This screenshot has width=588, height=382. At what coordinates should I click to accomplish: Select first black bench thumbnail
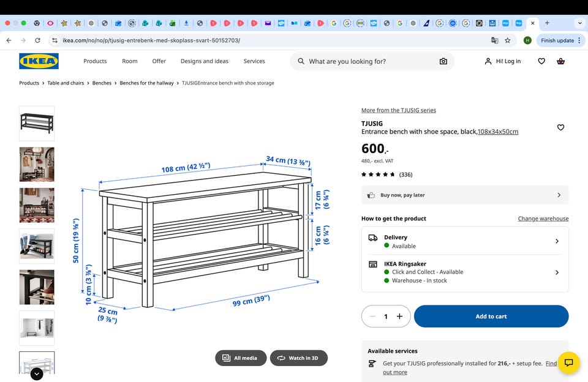click(x=37, y=123)
